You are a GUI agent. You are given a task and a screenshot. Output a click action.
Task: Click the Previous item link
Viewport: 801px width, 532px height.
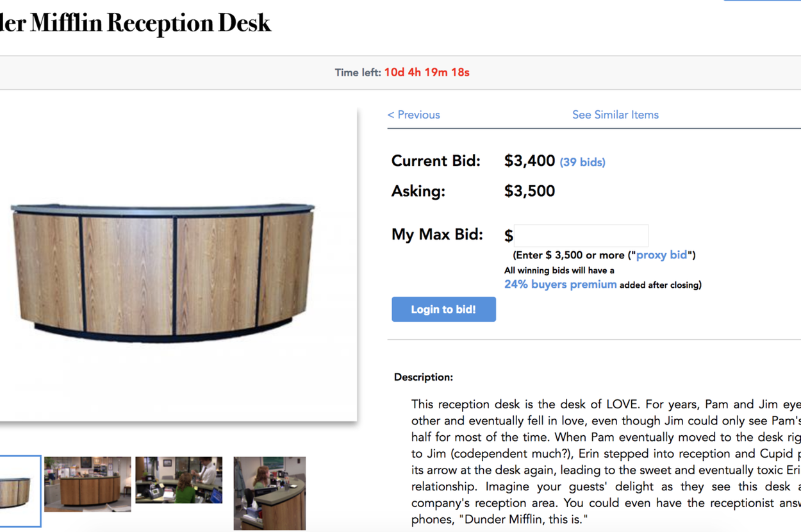click(x=414, y=115)
